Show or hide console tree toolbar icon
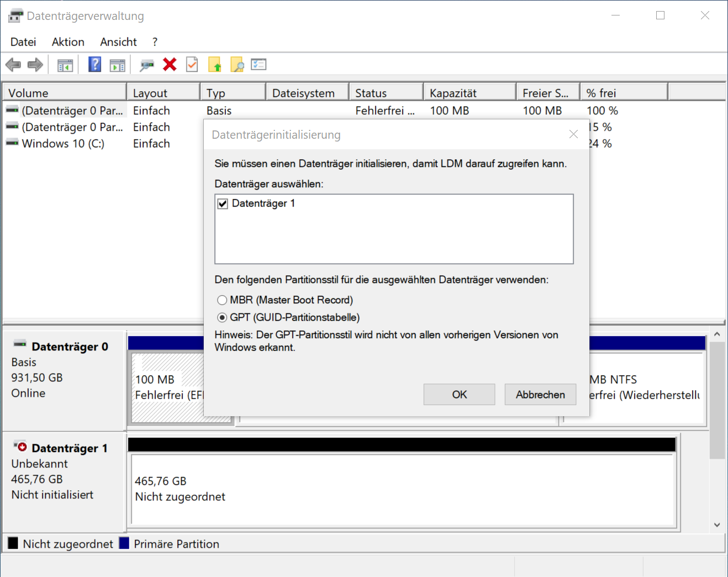This screenshot has height=577, width=728. coord(65,65)
